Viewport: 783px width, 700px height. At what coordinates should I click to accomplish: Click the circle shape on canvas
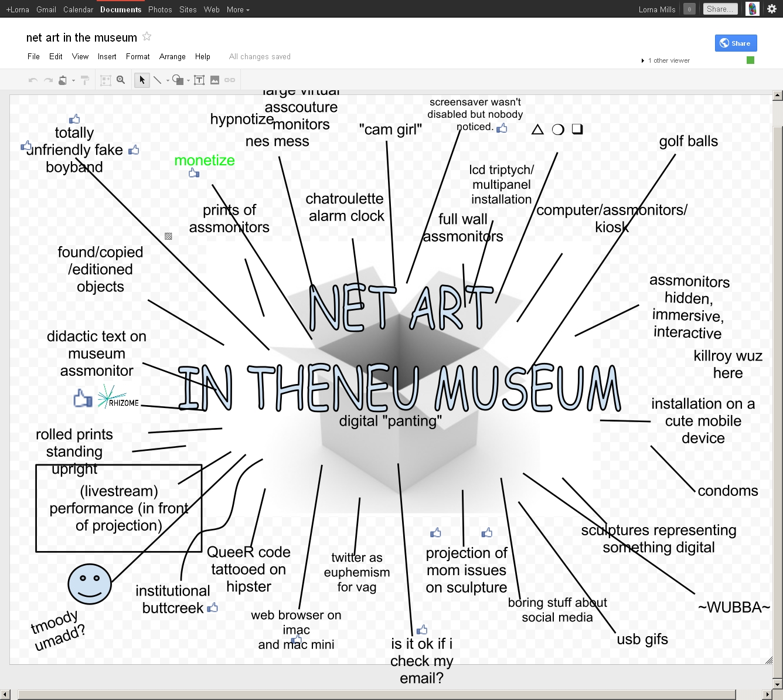[x=558, y=130]
